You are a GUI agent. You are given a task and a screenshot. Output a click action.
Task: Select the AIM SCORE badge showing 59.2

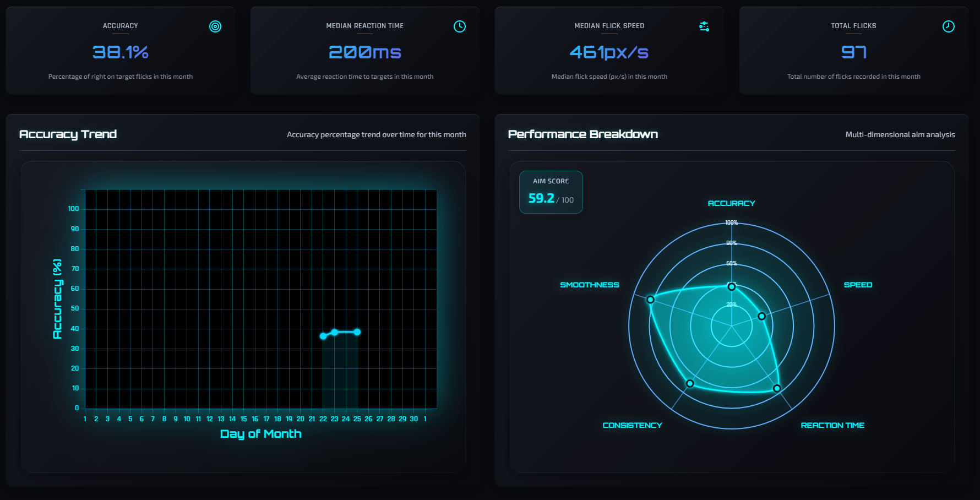tap(551, 192)
